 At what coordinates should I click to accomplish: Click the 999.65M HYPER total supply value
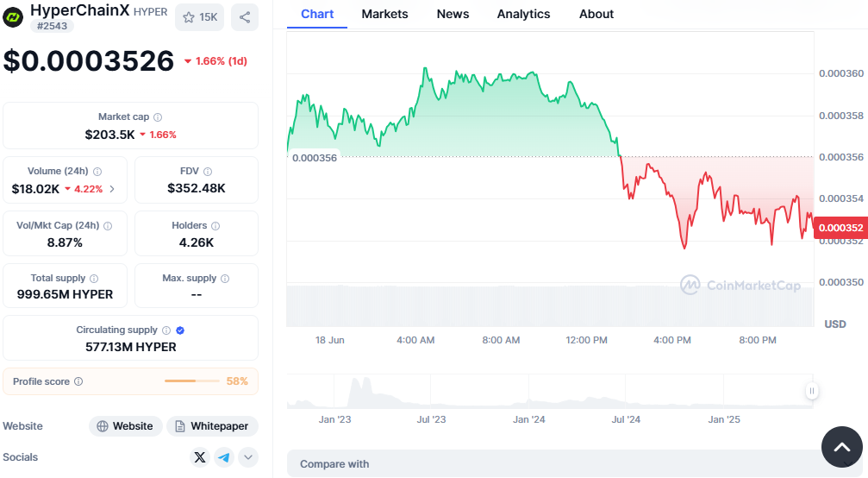tap(65, 294)
